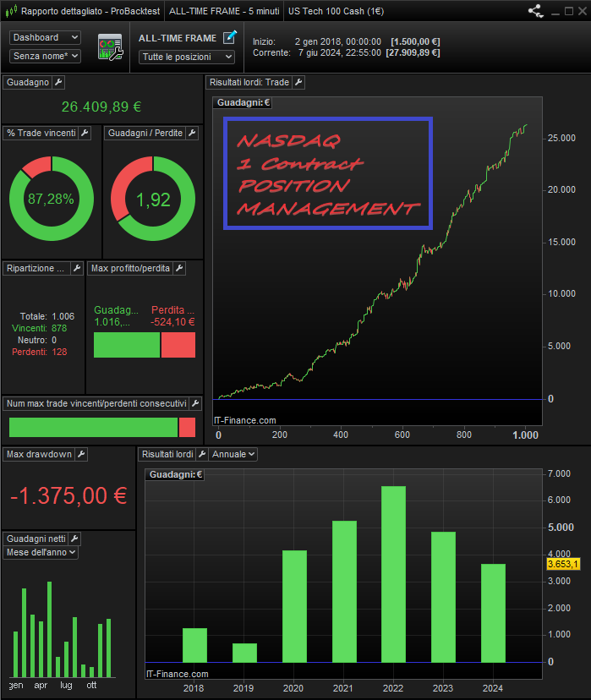
Task: Maximize the report window
Action: [569, 11]
